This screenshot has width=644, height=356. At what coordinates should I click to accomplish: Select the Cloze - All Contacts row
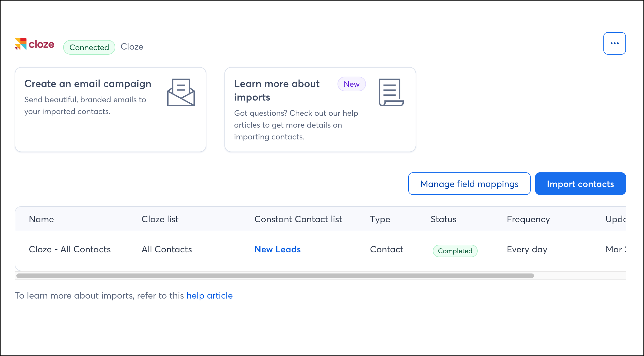(x=70, y=249)
